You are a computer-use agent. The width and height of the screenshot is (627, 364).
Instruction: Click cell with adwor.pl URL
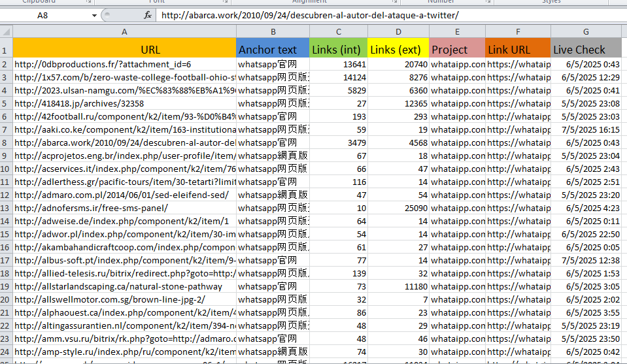click(124, 234)
